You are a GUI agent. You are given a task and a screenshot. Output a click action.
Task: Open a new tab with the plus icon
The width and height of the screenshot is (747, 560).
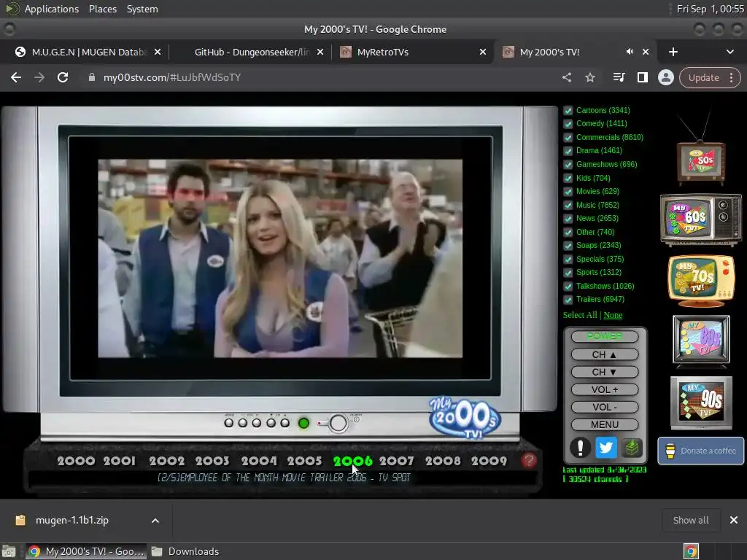pos(673,52)
